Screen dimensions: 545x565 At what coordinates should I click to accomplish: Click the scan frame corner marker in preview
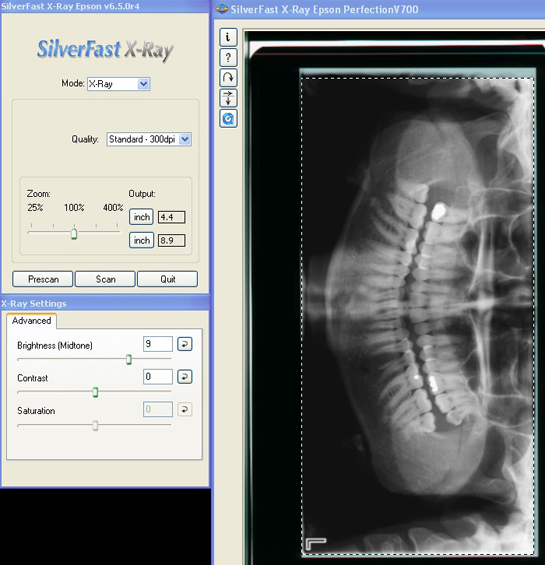click(x=316, y=543)
